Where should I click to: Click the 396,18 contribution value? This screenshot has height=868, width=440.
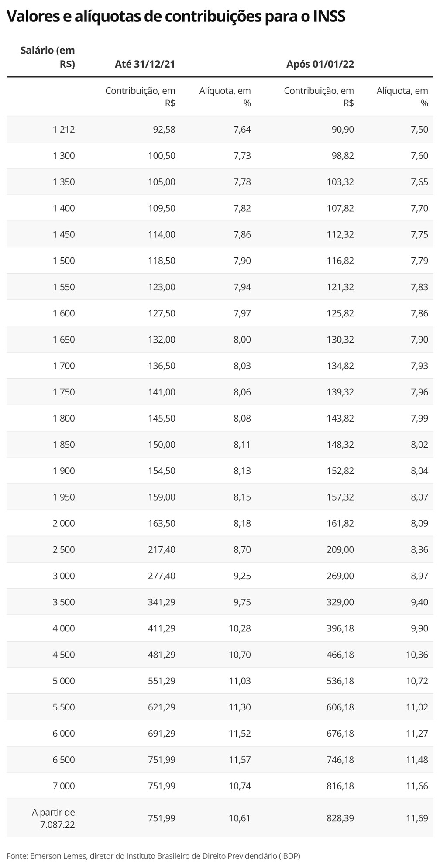pos(340,628)
